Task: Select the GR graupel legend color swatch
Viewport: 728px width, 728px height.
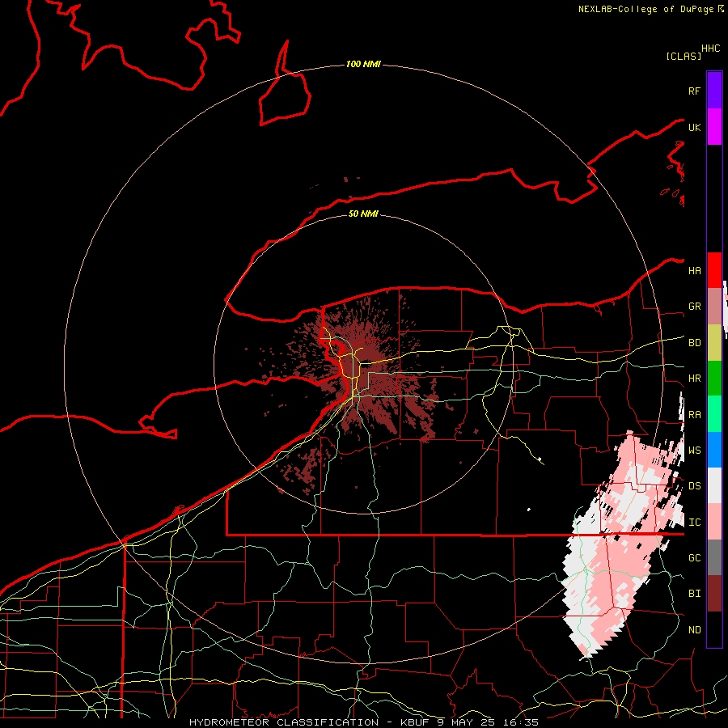Action: tap(714, 307)
